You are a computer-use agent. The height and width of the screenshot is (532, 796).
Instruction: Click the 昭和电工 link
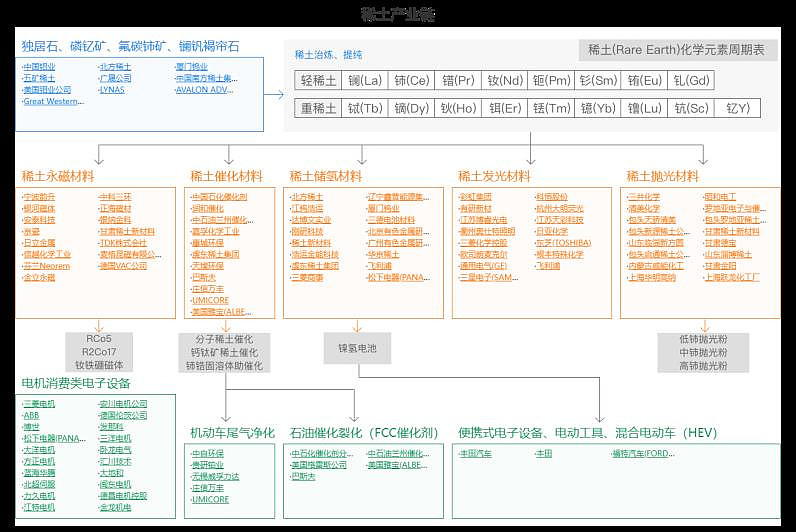(x=720, y=197)
